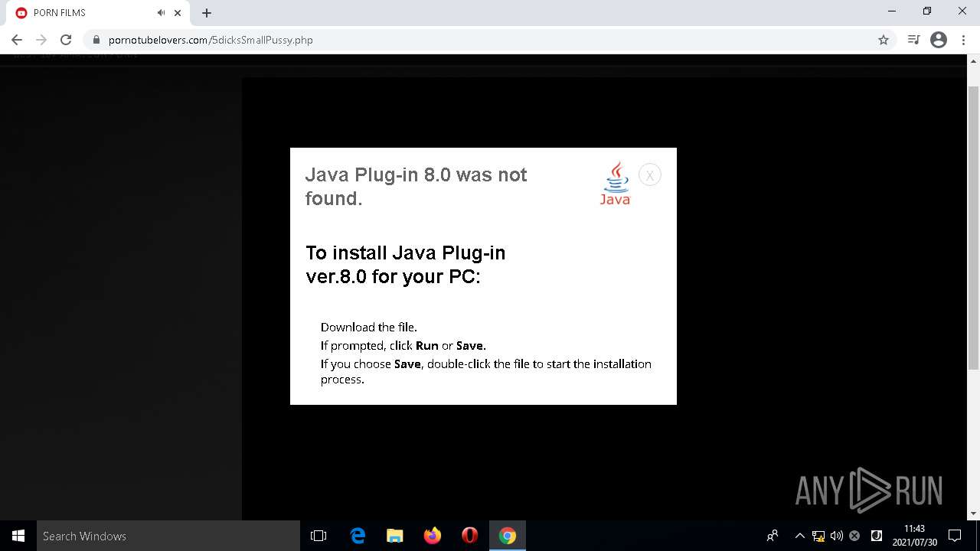Open the Action Center notifications
This screenshot has width=980, height=551.
click(955, 536)
